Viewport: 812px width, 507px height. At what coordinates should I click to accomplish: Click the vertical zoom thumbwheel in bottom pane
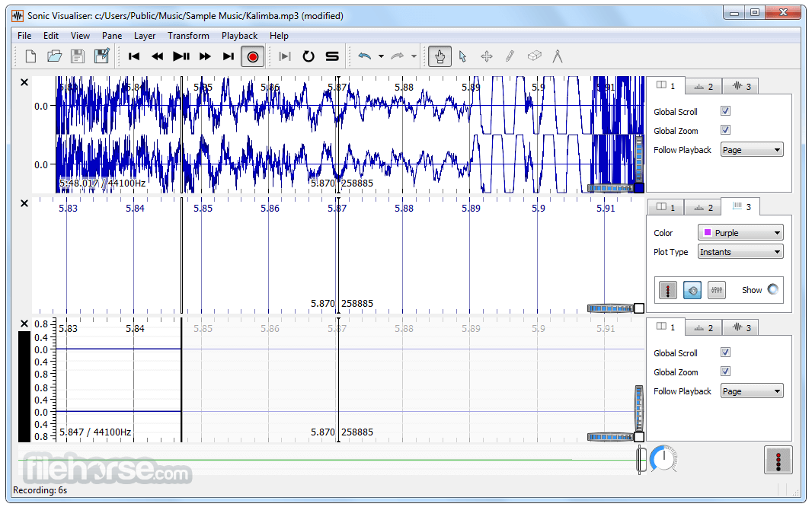tap(639, 408)
